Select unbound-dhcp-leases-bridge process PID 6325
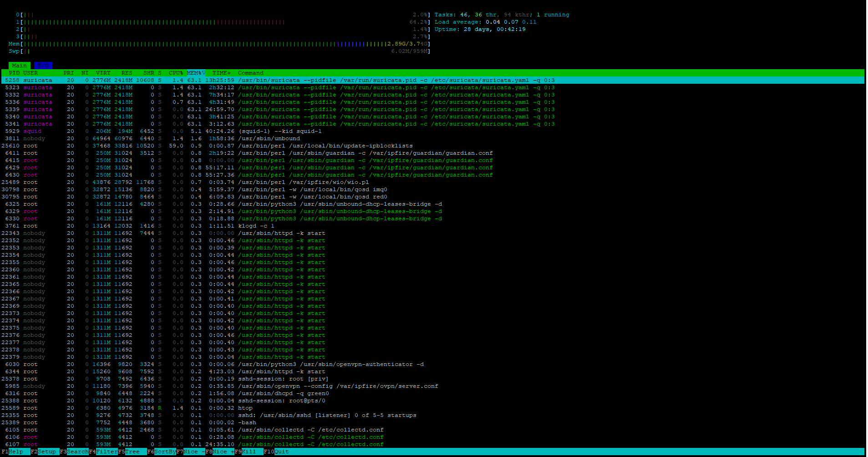This screenshot has height=457, width=868. click(433, 204)
